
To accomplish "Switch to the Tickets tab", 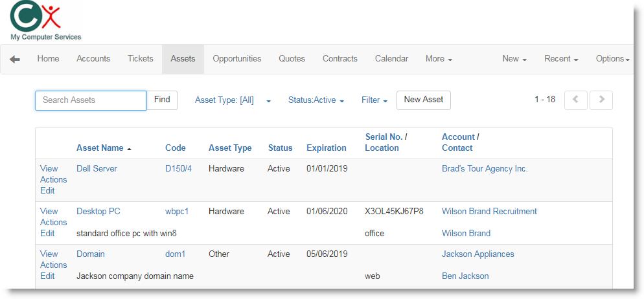I will [141, 59].
